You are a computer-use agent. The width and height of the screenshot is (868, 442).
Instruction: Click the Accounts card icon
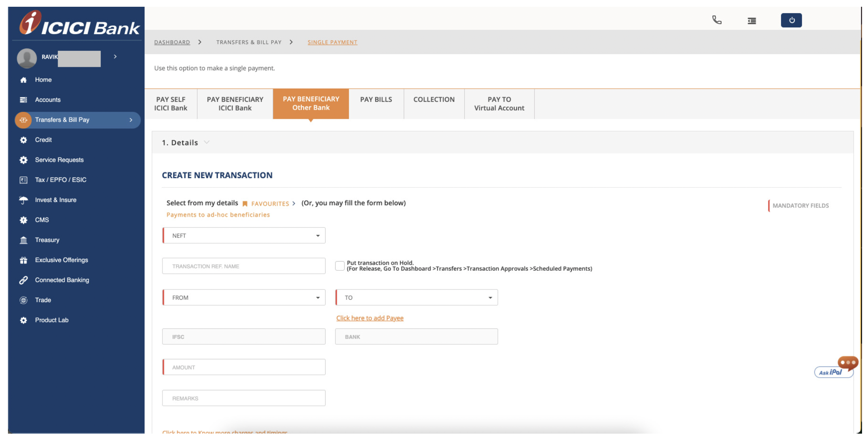point(23,100)
